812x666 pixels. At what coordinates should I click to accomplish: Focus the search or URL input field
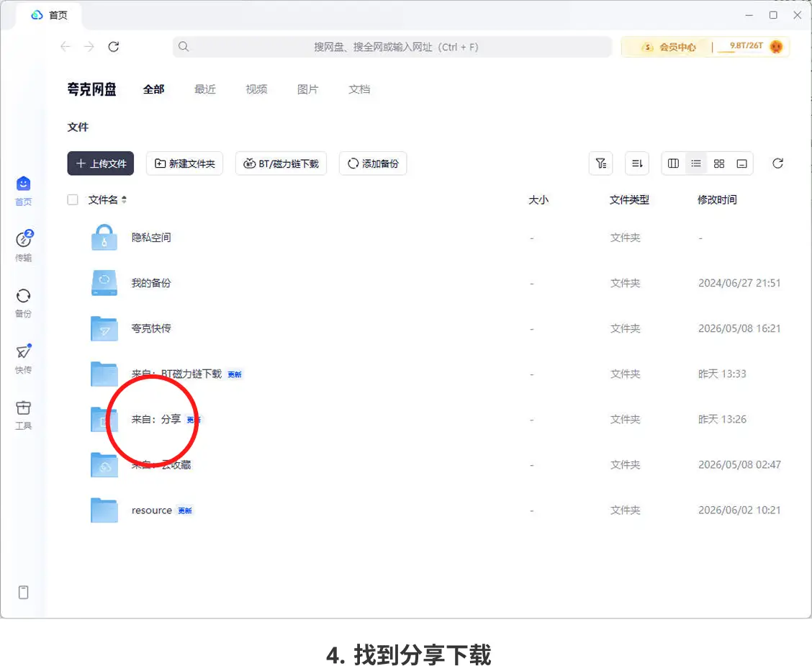point(392,47)
